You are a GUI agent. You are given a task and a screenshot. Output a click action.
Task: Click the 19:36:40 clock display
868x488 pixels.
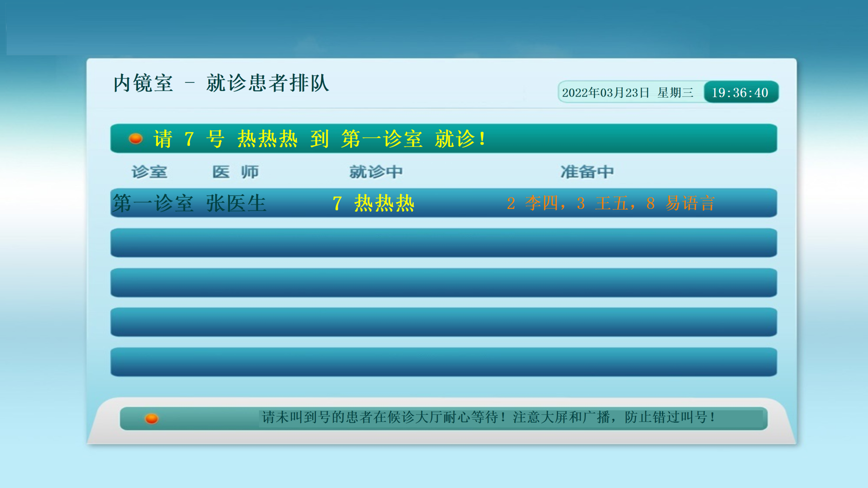click(740, 92)
